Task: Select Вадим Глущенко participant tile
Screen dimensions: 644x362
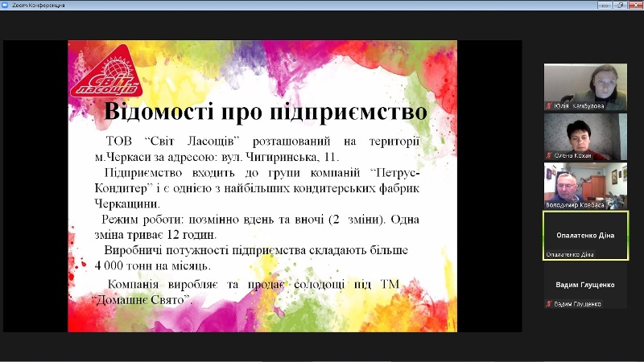Action: tap(585, 286)
